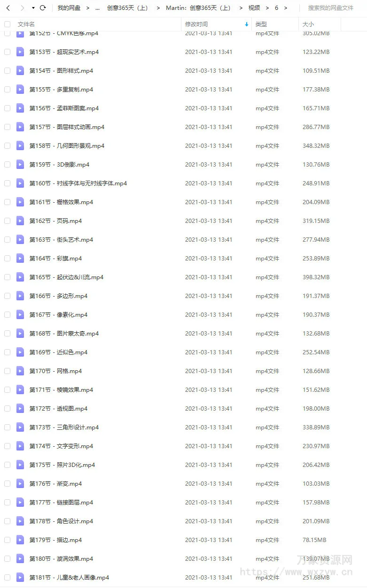Click video icon of 第160节 衬线字体与无衬线字体.mp4

(x=20, y=183)
